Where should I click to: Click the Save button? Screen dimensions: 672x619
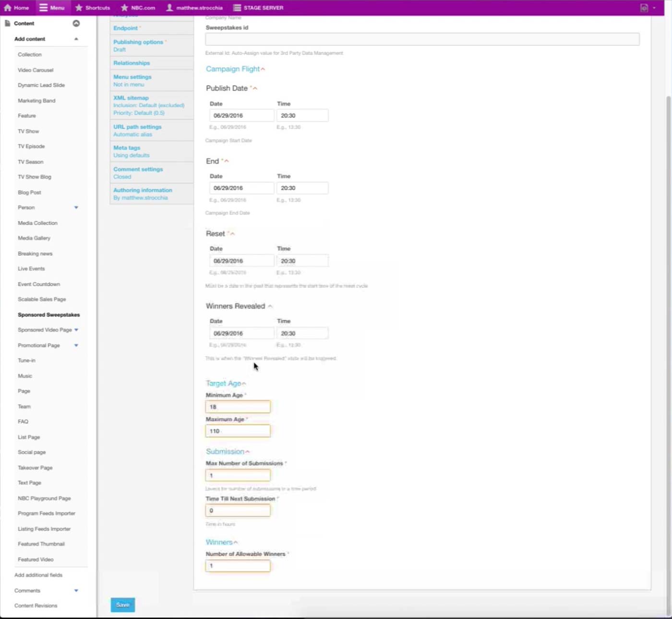[x=123, y=605]
